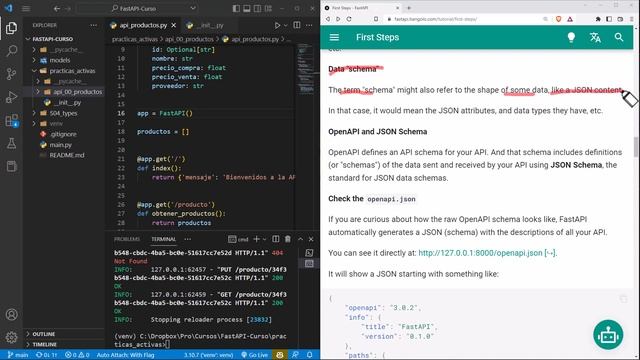Open Brave shields lion icon

point(558,19)
